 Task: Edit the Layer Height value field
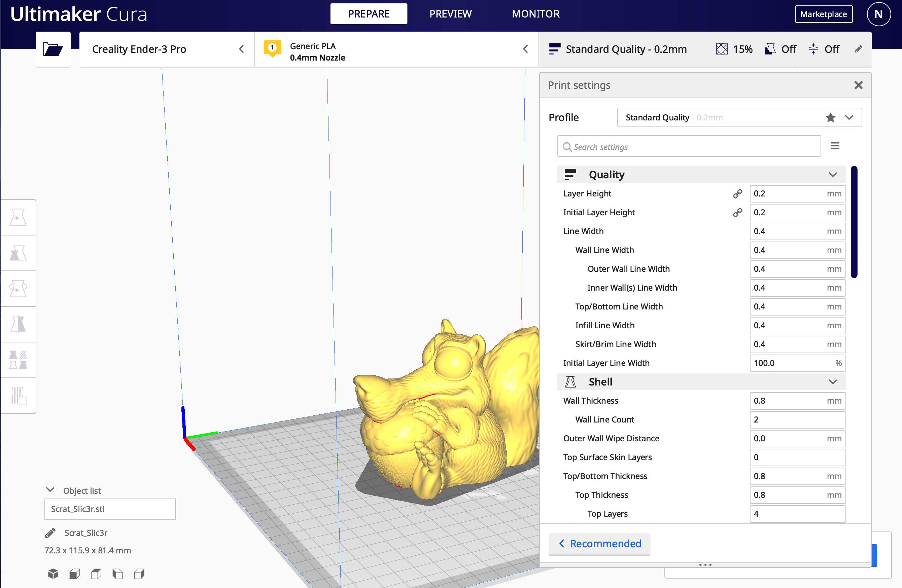click(797, 194)
